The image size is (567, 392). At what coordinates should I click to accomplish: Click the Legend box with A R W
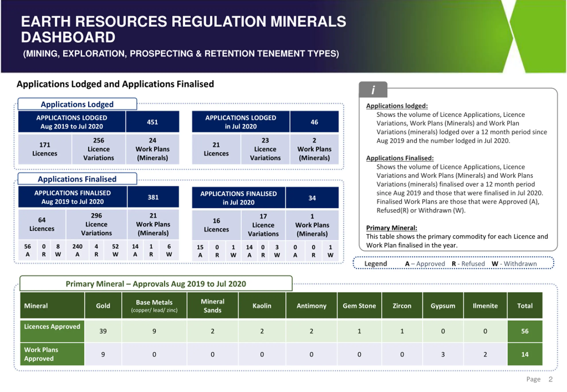[453, 263]
